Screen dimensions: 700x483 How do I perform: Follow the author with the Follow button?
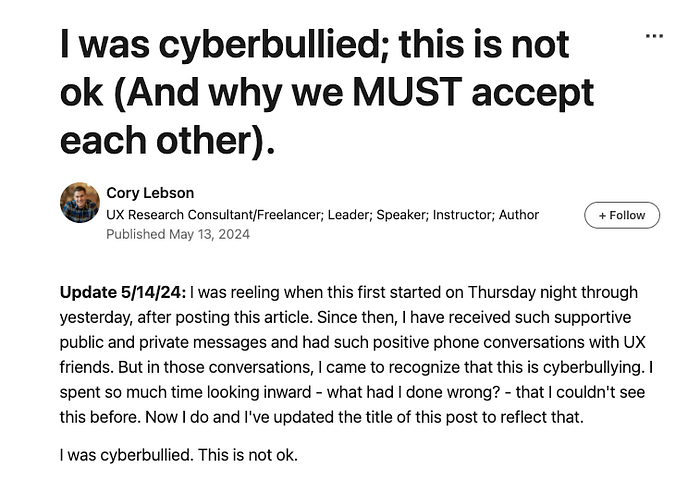tap(622, 215)
